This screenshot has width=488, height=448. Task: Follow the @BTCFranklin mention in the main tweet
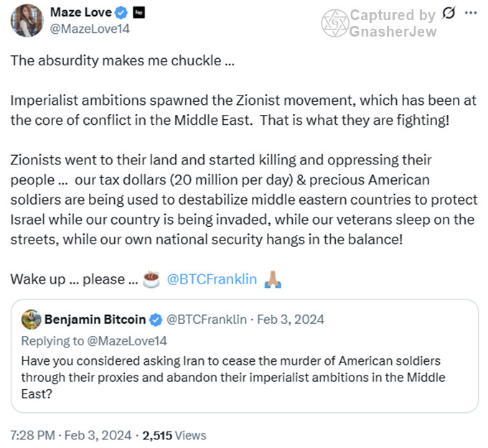[x=212, y=279]
